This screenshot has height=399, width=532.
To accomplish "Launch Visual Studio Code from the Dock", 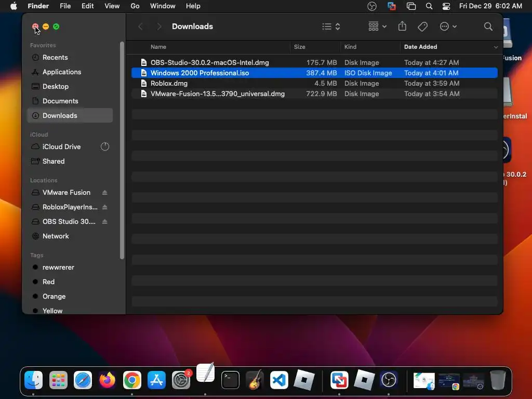I will click(279, 380).
